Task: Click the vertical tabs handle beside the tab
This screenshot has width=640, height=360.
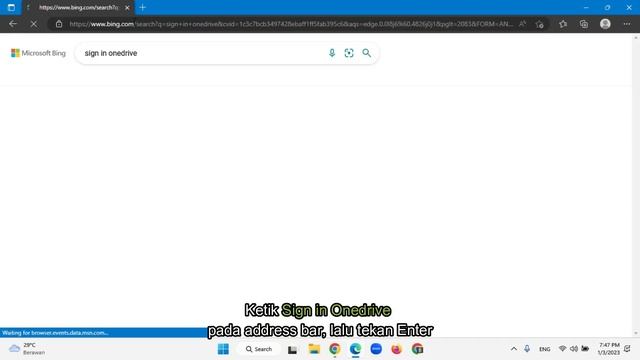Action: 28,7
